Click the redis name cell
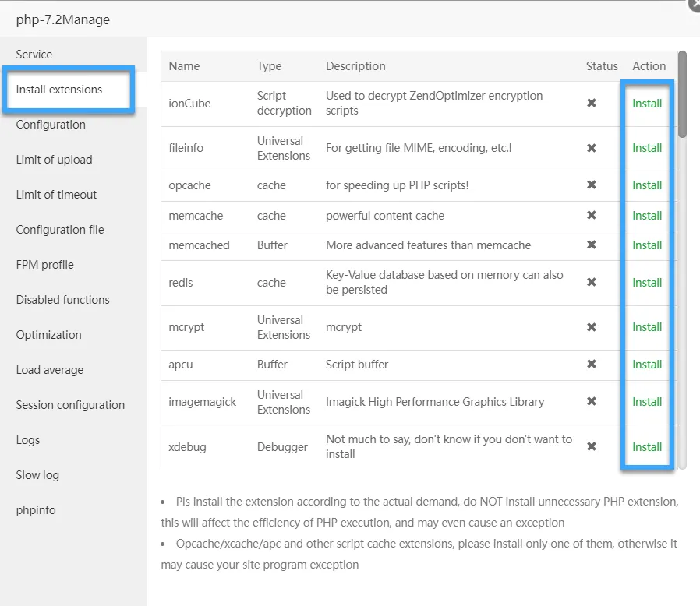700x606 pixels. click(x=180, y=283)
